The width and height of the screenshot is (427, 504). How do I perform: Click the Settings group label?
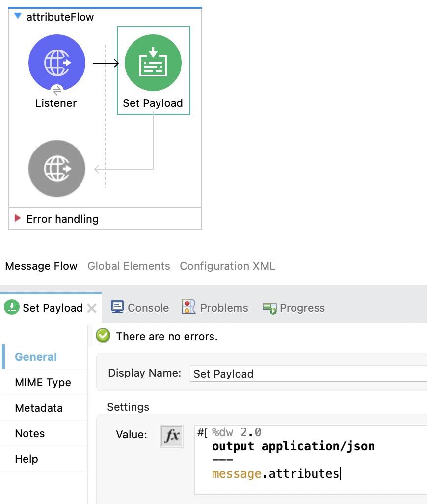click(x=128, y=407)
